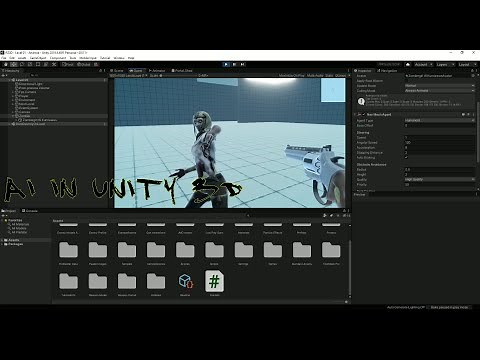Switch to the Animator tab
The height and width of the screenshot is (360, 480).
[x=157, y=71]
